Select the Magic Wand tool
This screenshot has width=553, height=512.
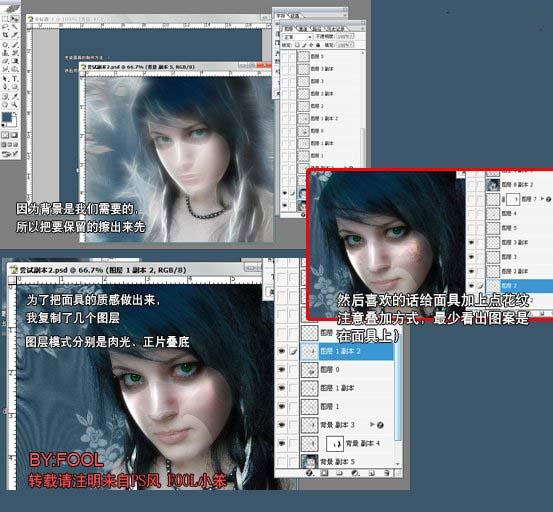pos(14,26)
